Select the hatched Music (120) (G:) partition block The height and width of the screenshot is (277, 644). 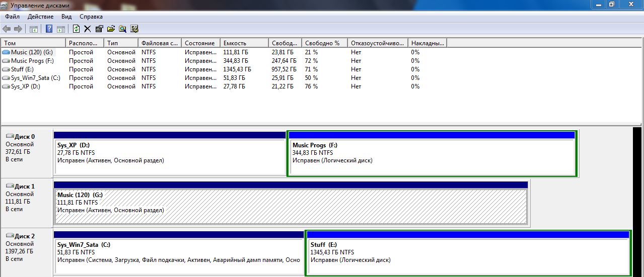[x=291, y=204]
